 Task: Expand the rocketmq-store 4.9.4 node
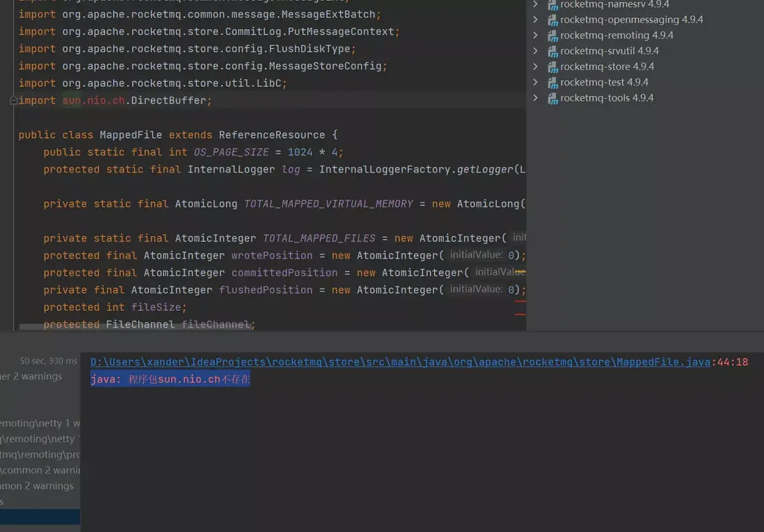[536, 66]
